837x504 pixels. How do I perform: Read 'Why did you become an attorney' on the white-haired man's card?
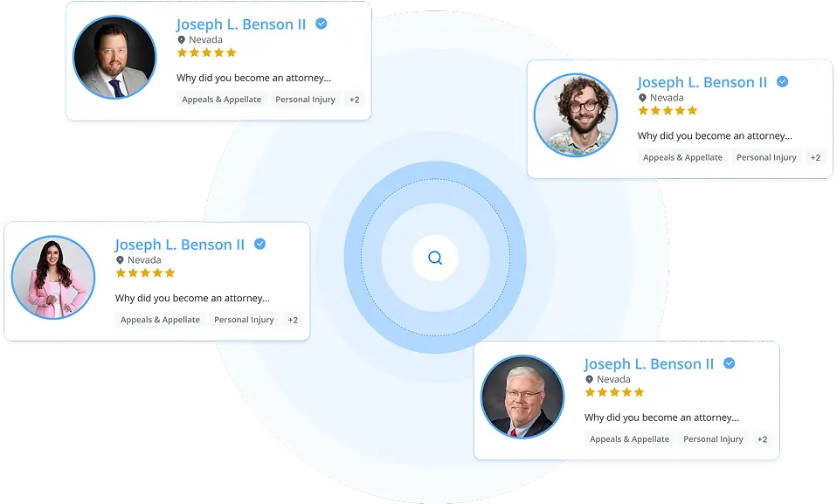click(x=661, y=418)
